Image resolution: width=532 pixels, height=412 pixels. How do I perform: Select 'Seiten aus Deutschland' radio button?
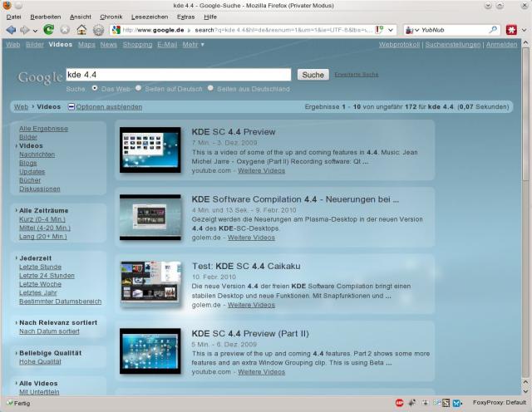click(210, 88)
